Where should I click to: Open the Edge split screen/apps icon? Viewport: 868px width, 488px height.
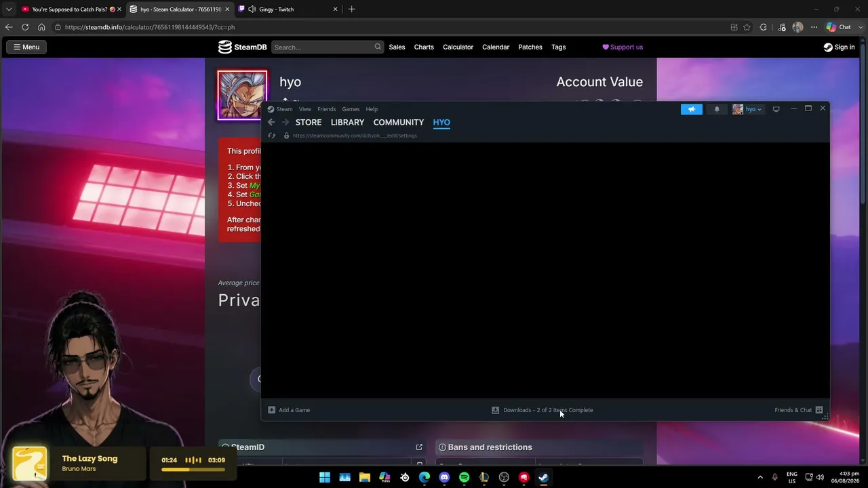(x=734, y=27)
